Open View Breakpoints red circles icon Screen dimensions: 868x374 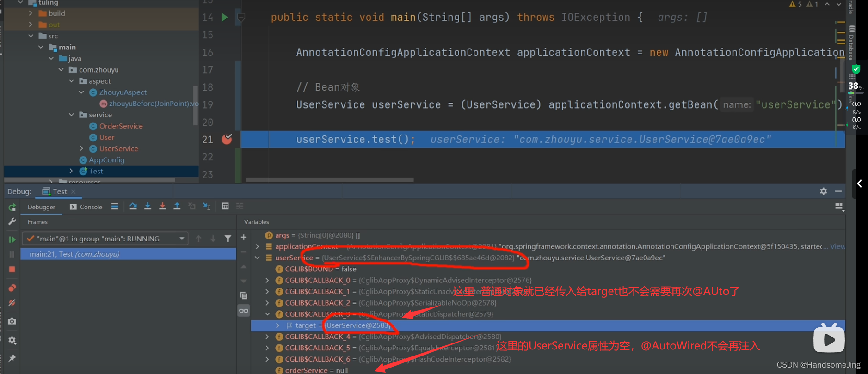(12, 288)
